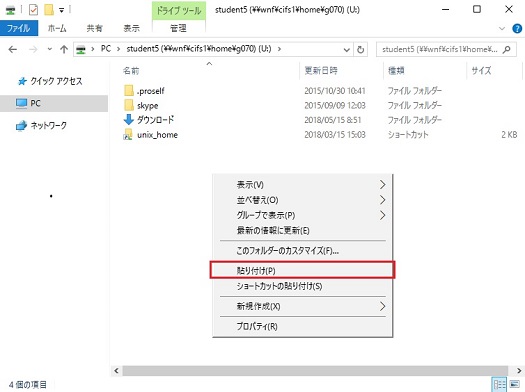525x392 pixels.
Task: Click the ダウンロード folder name
Action: pyautogui.click(x=155, y=120)
